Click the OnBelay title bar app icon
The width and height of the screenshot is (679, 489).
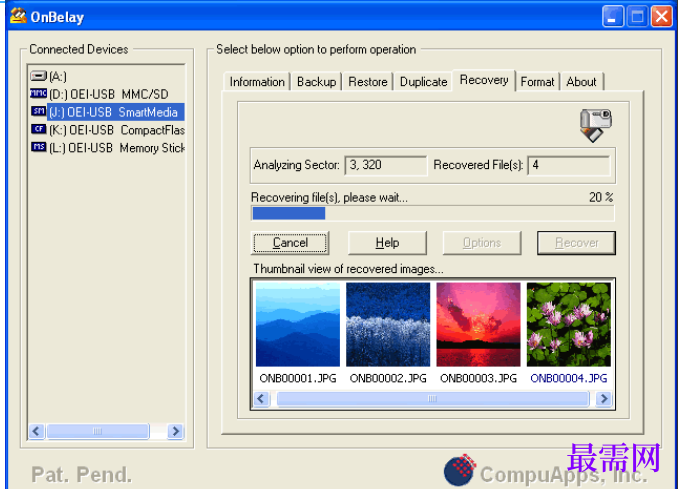point(18,16)
